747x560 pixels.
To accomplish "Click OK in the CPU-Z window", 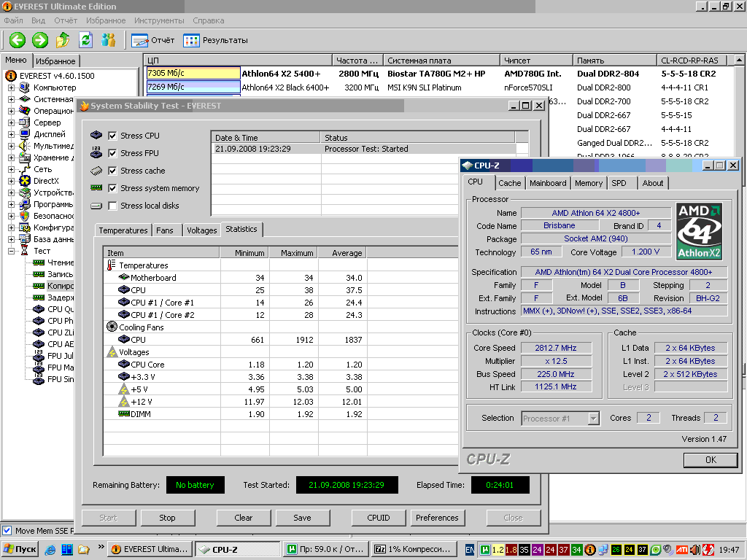I will 711,460.
